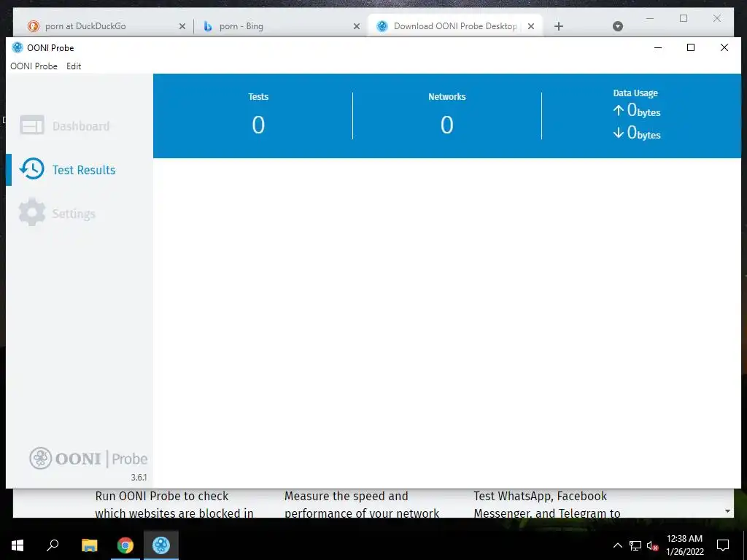The image size is (747, 560).
Task: Maximize the Chrome window
Action: tap(684, 18)
